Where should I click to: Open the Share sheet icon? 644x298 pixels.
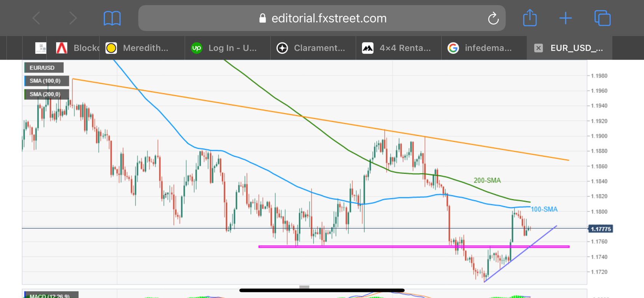click(530, 18)
